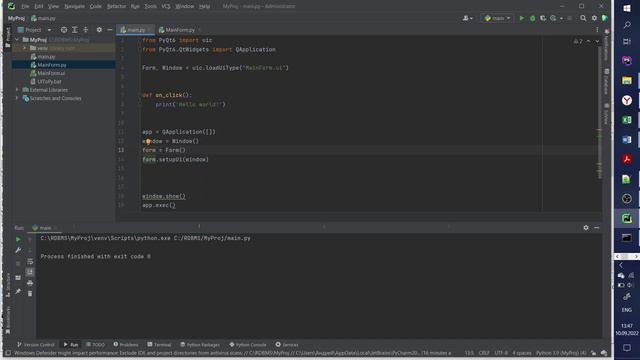
Task: Open the File menu
Action: click(x=25, y=6)
